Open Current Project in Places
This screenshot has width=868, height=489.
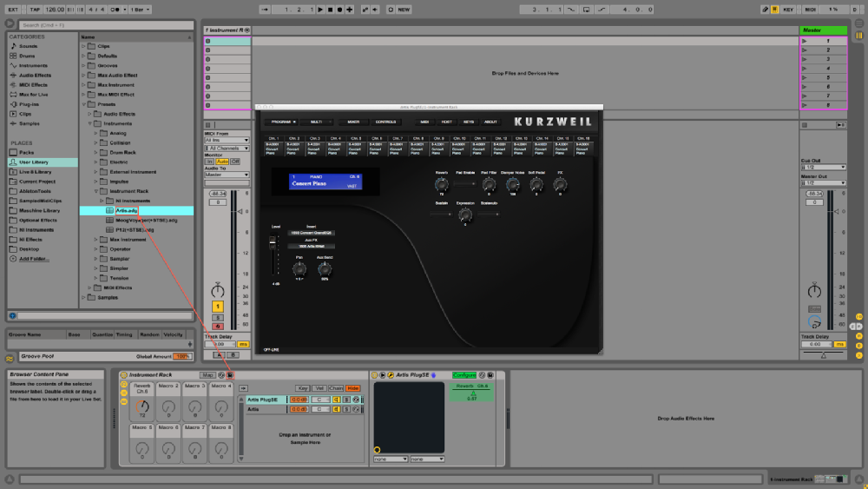pyautogui.click(x=37, y=181)
